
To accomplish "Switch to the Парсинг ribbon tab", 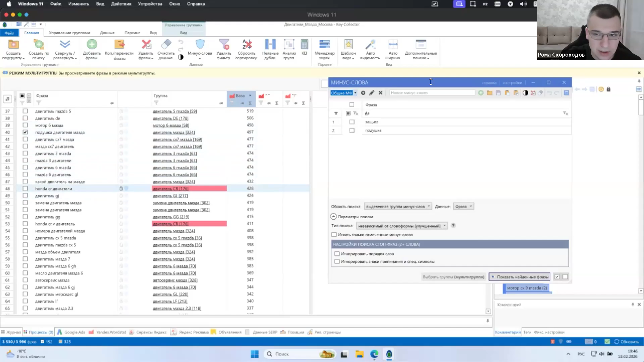I will [x=132, y=33].
